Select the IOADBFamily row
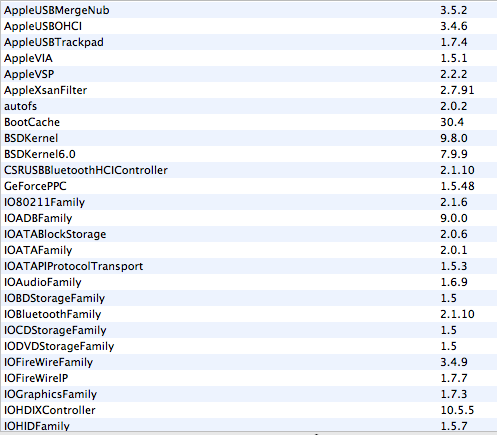 click(x=248, y=218)
